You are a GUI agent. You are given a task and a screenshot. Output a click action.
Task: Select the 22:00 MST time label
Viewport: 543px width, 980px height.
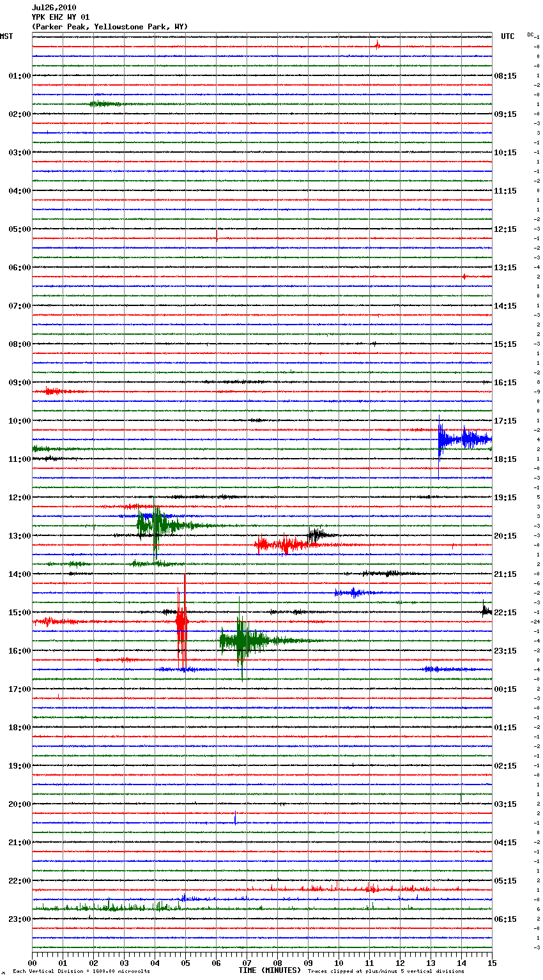click(x=19, y=881)
